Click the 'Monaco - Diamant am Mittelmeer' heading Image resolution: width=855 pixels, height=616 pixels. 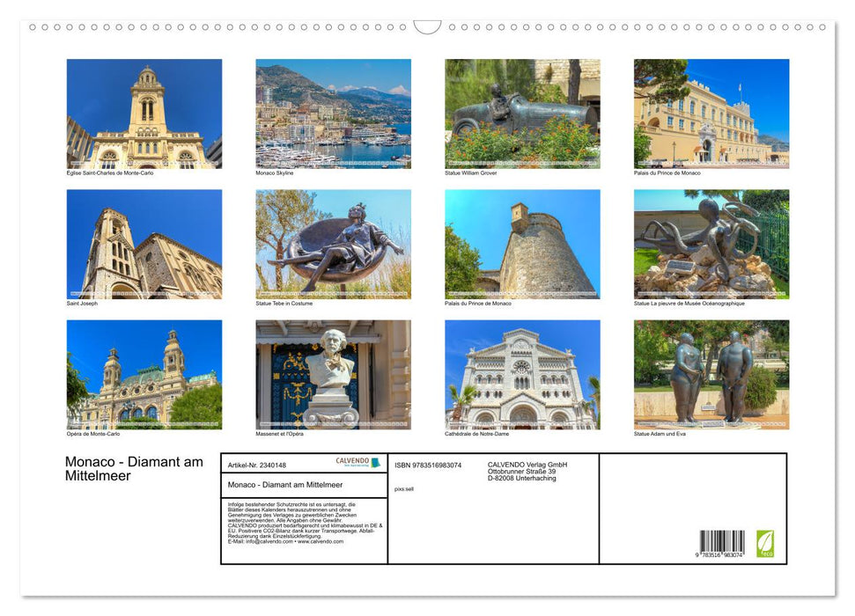pyautogui.click(x=134, y=469)
